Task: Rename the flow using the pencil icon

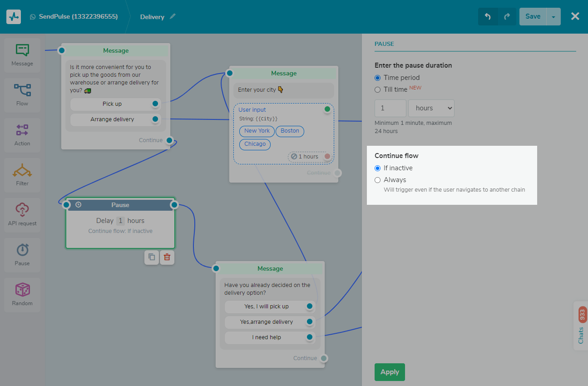Action: [173, 16]
